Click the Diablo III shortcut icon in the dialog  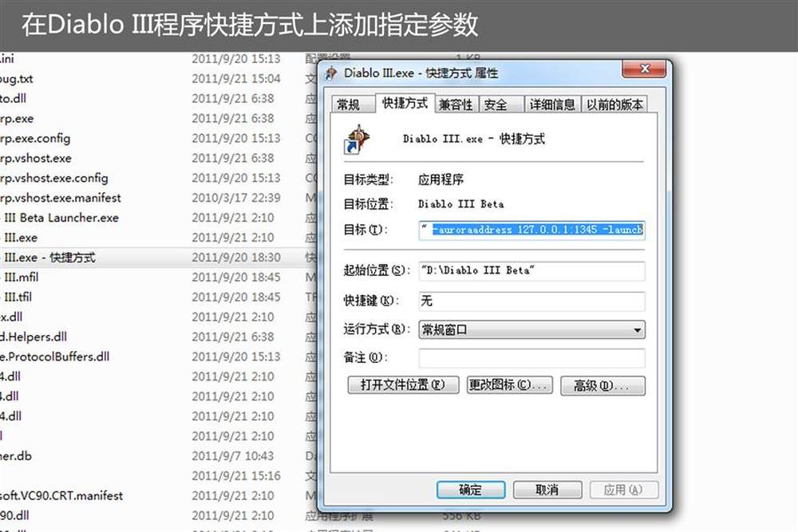[358, 139]
